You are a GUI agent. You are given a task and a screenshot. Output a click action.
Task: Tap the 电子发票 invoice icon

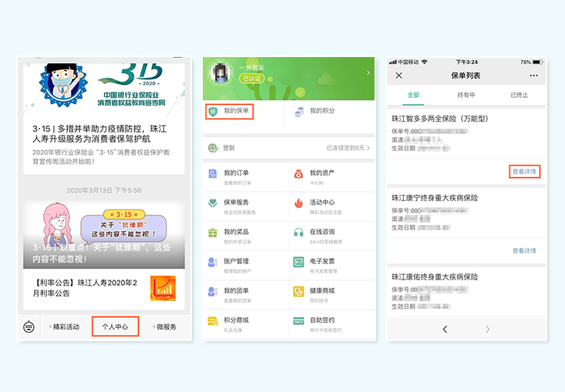[x=299, y=262]
